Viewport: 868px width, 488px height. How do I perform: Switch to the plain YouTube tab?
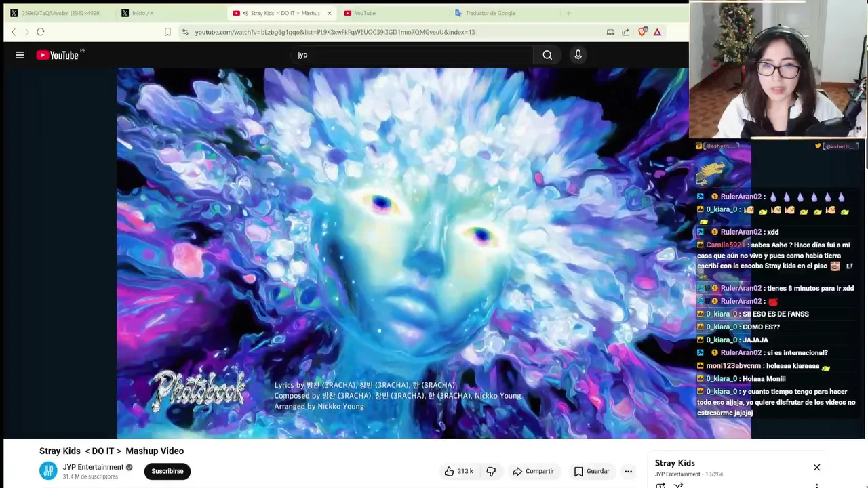[x=393, y=13]
